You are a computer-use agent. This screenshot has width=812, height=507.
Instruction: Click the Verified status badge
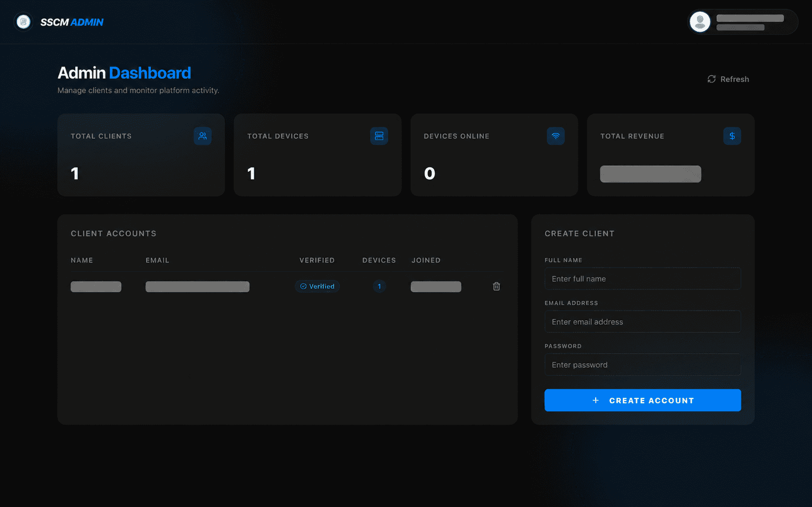(318, 286)
